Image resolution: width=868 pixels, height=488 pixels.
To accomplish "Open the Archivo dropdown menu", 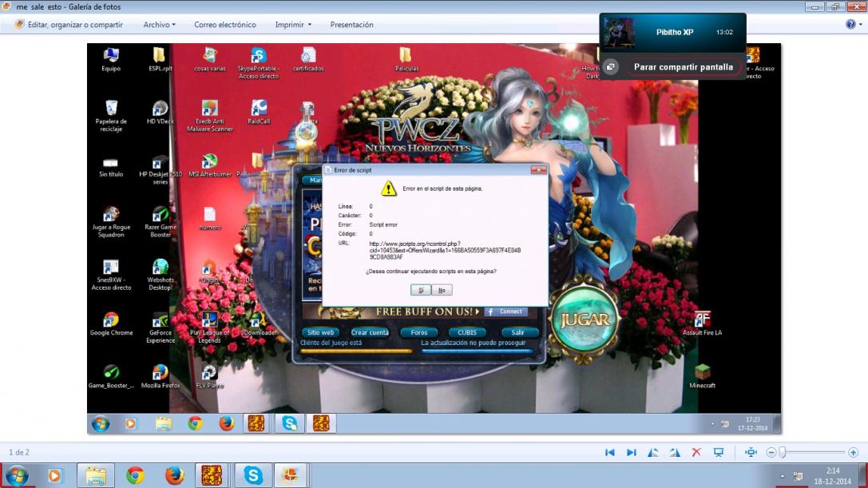I will point(160,25).
